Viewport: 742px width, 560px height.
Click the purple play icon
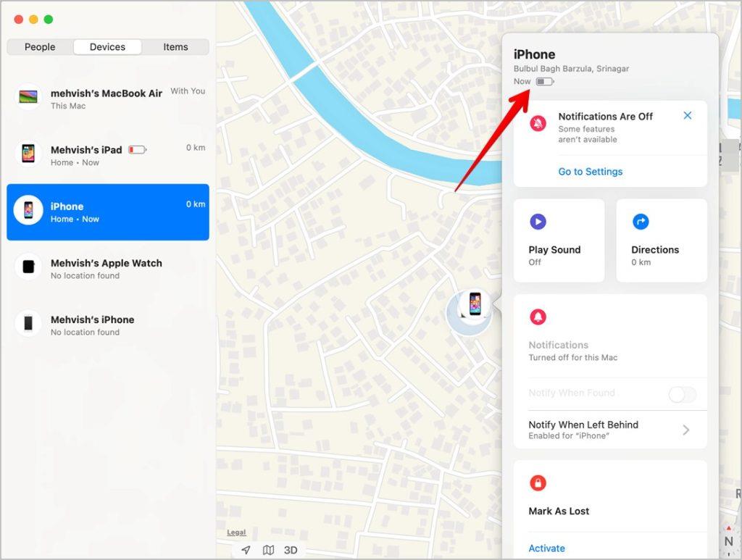pyautogui.click(x=538, y=222)
